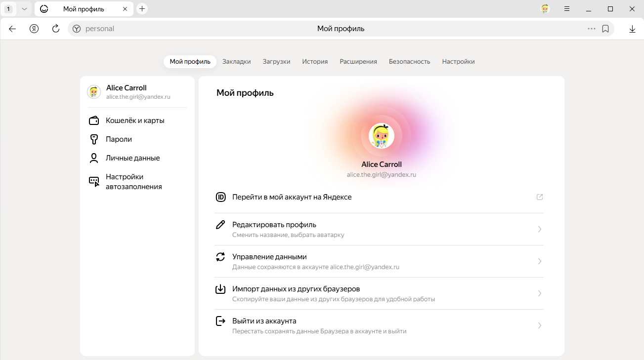Switch to the Загрузки tab
The width and height of the screenshot is (644, 360).
(x=277, y=62)
